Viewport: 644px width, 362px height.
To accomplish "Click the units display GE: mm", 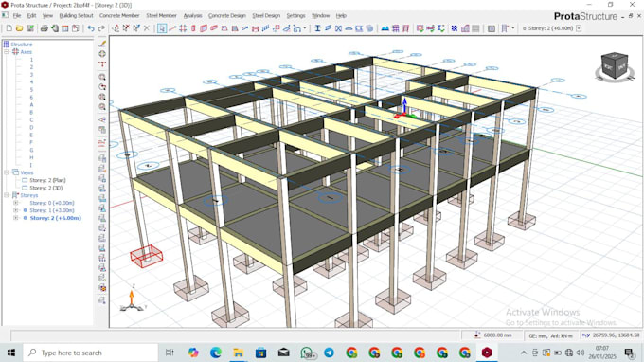I will coord(550,335).
